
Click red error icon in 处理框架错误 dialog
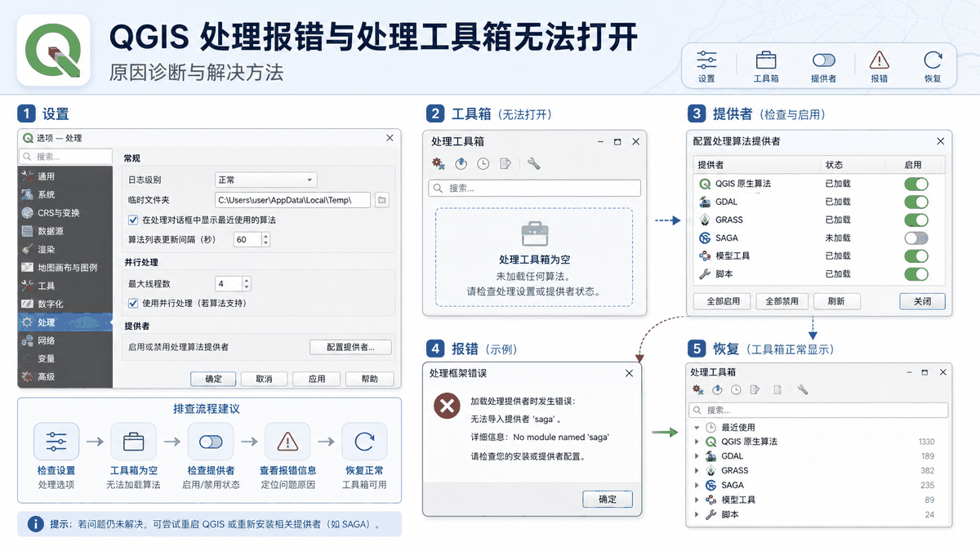point(447,406)
